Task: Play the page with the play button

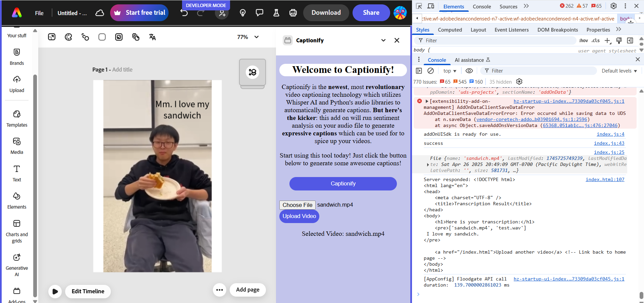Action: click(x=55, y=292)
